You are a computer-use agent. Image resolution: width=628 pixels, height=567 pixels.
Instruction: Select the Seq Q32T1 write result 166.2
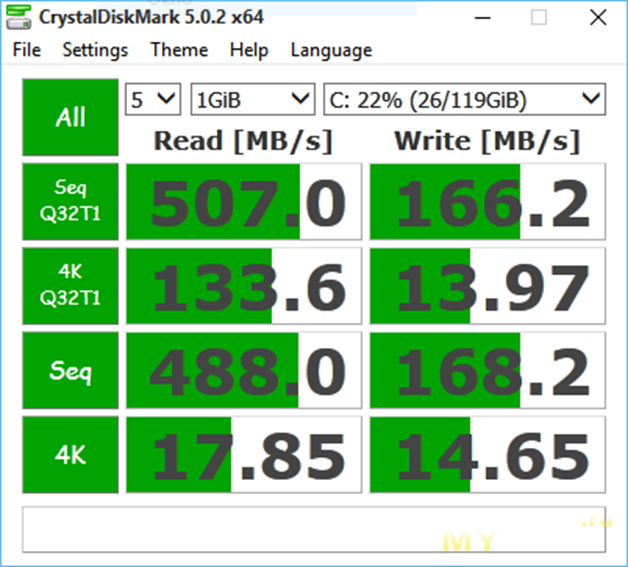pyautogui.click(x=488, y=204)
